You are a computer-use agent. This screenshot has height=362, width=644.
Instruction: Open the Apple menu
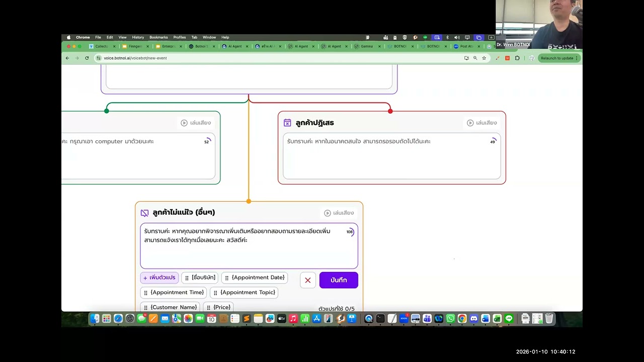(69, 37)
